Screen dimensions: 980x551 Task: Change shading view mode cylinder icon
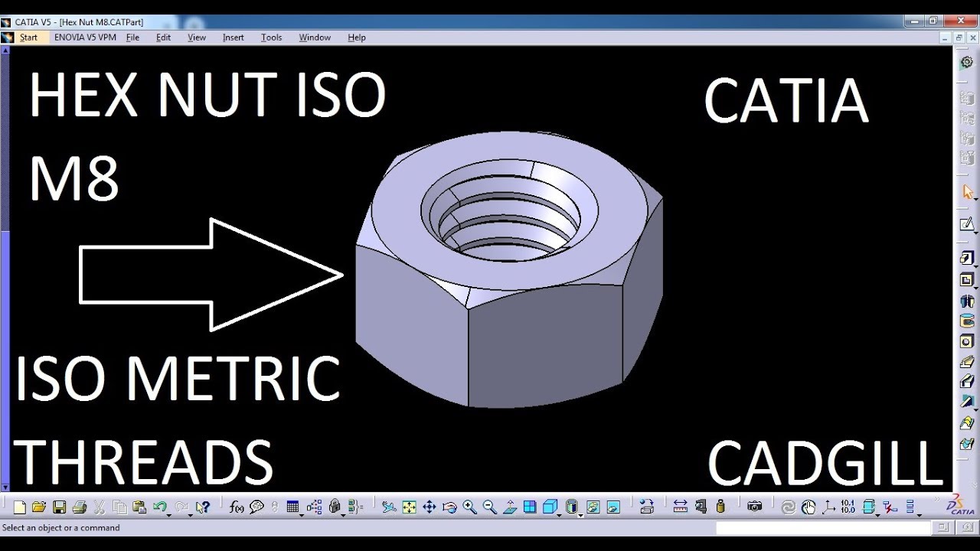coord(571,507)
